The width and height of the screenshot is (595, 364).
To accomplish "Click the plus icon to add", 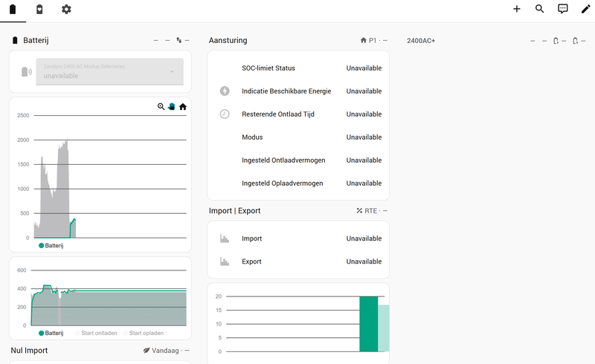I will coord(517,10).
